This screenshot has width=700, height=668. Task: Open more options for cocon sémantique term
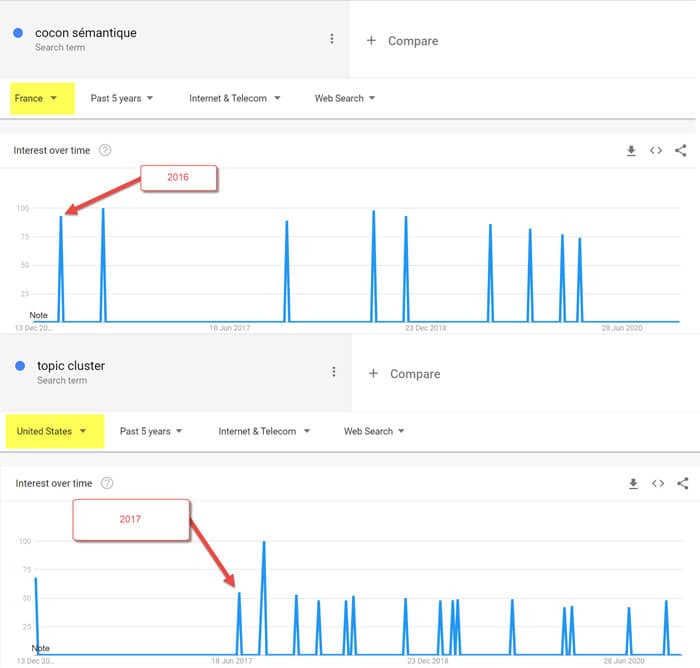pos(332,39)
